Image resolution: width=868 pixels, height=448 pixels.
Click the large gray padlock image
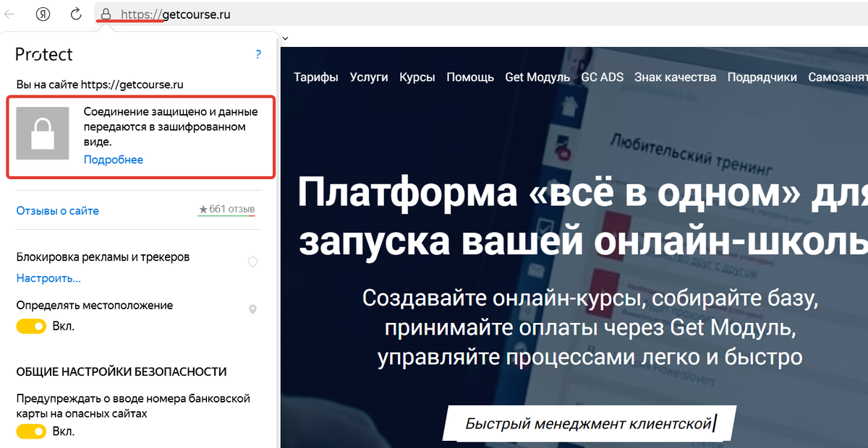tap(43, 134)
